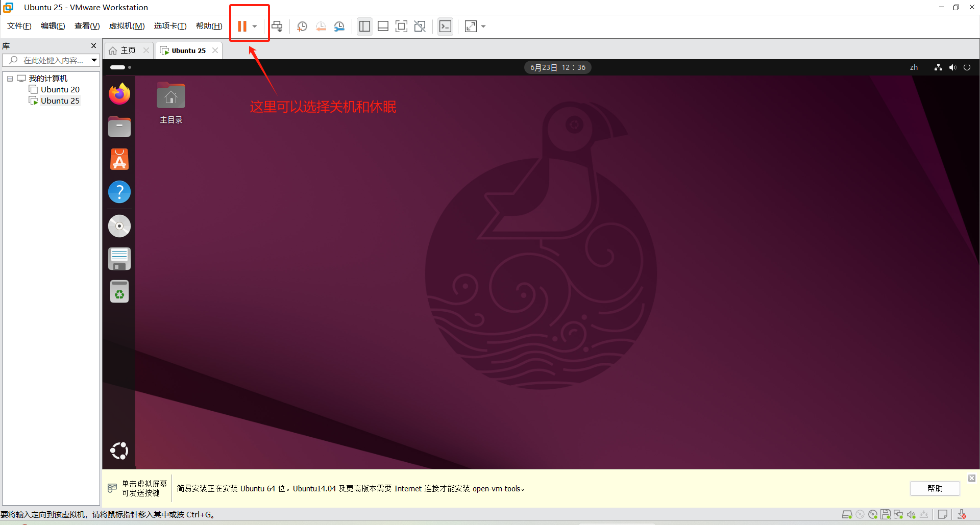Send Ctrl+Alt+Del to the guest OS
The height and width of the screenshot is (525, 980).
(x=277, y=26)
